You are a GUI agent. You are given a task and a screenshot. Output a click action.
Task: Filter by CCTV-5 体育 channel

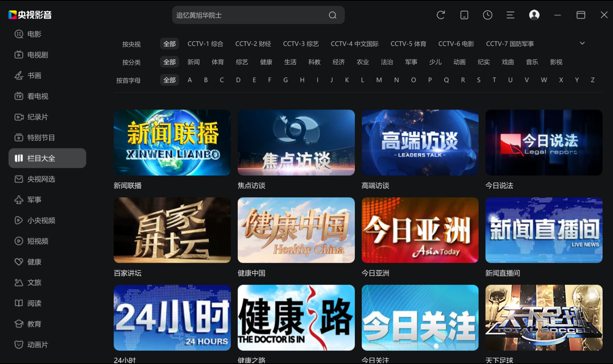(408, 44)
